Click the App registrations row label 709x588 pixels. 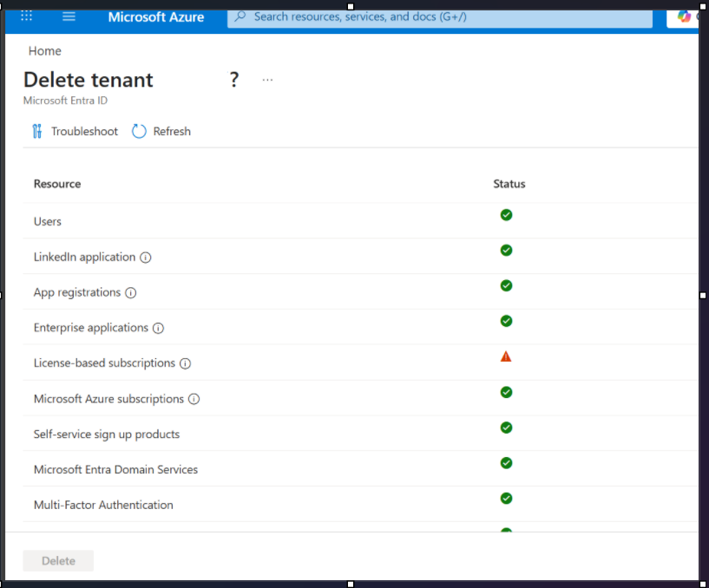(77, 292)
